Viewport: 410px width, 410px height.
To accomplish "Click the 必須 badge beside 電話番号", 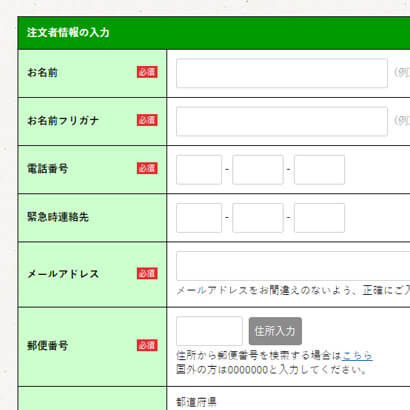I will [x=147, y=168].
